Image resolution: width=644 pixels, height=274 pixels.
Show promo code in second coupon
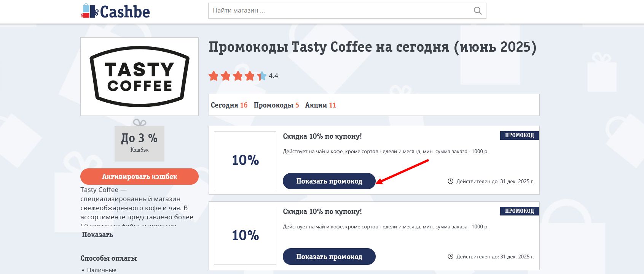329,257
